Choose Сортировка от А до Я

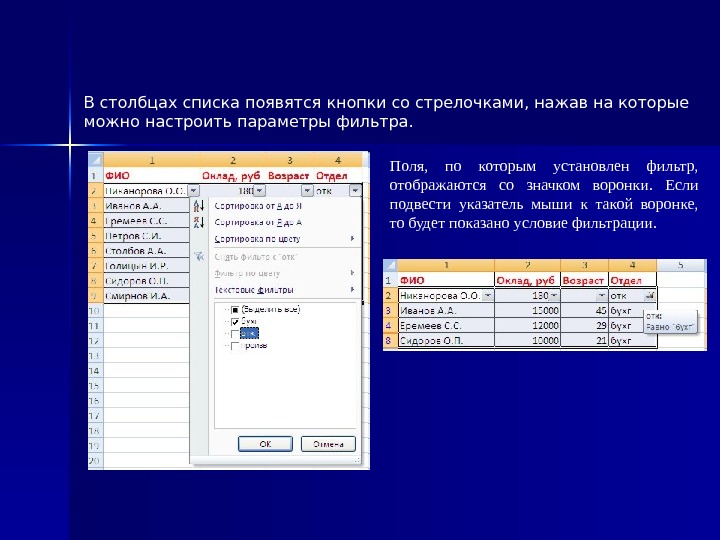(x=258, y=206)
